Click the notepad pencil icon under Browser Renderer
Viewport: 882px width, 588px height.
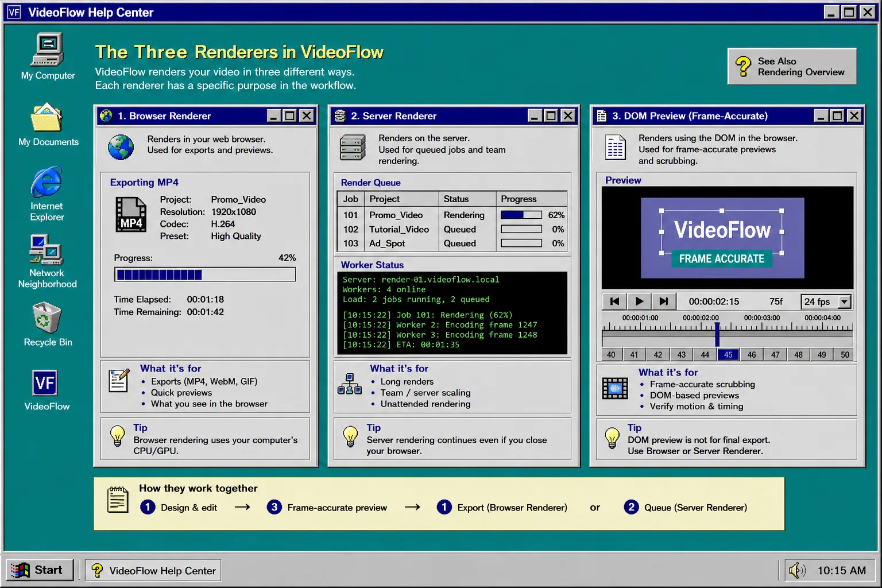pyautogui.click(x=119, y=380)
